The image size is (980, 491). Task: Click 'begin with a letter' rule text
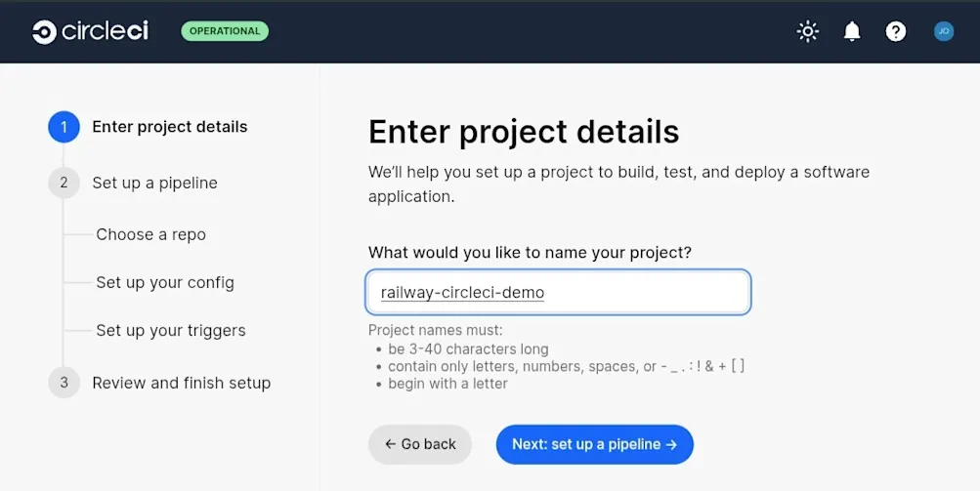pos(447,384)
